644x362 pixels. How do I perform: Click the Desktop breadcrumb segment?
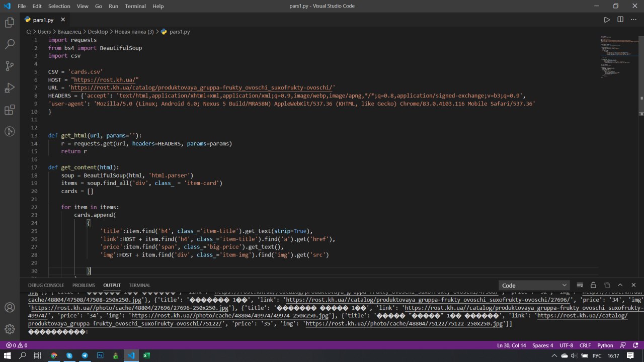(x=98, y=32)
